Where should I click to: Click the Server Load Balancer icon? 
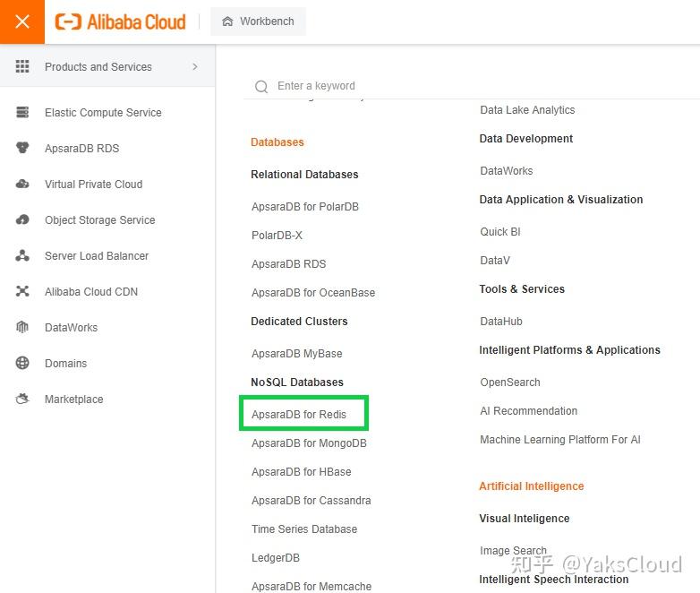coord(23,256)
